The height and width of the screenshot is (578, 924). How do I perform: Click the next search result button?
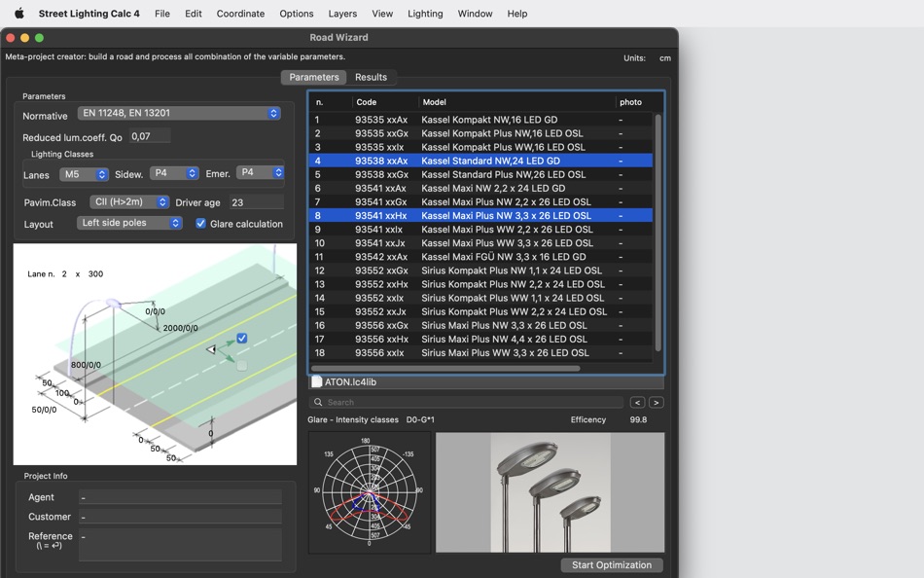(656, 402)
